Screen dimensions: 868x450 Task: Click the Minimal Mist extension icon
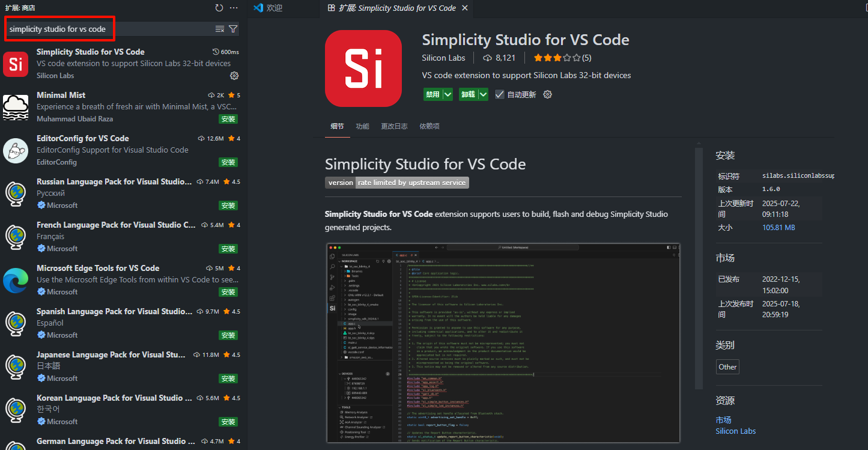16,107
